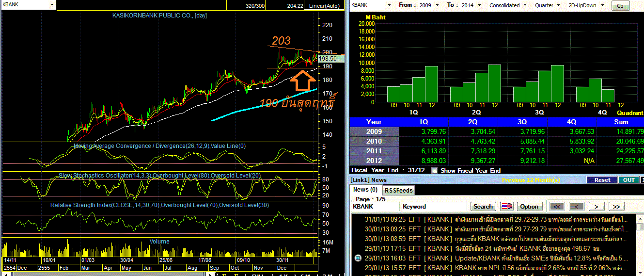Click the 3,032.24 cell for 2011 4Q

click(571, 151)
